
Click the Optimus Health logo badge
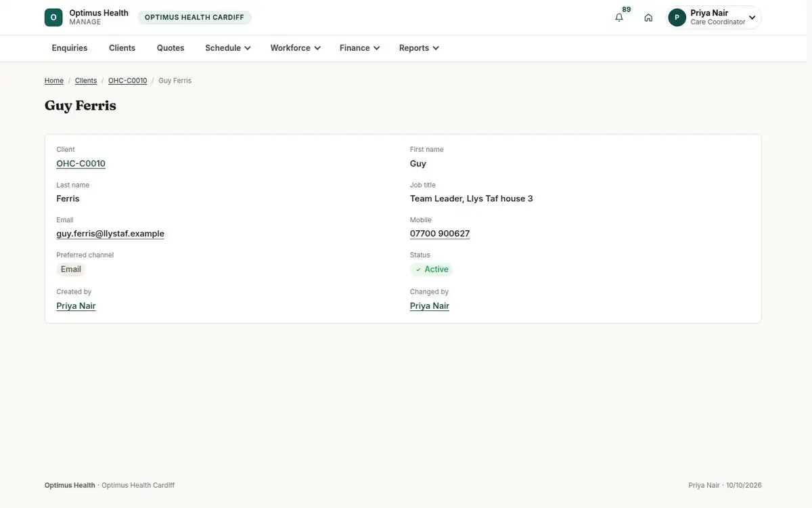[x=53, y=18]
